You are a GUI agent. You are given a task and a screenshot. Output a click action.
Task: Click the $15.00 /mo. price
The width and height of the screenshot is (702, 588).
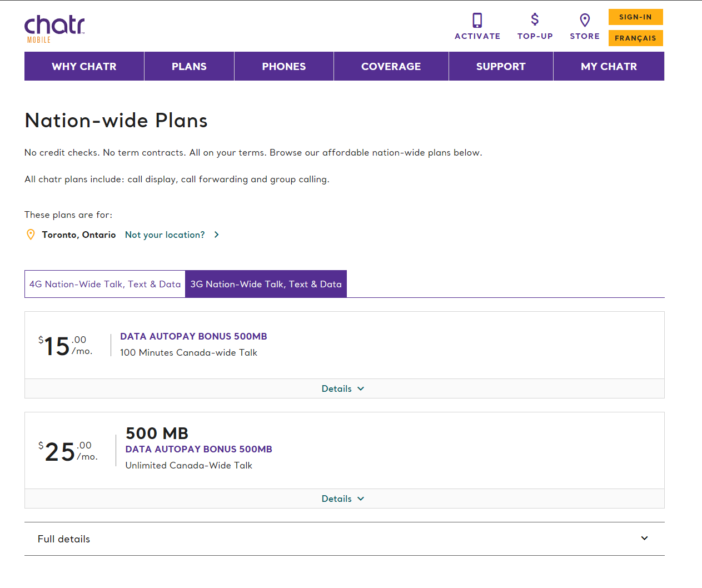(65, 345)
